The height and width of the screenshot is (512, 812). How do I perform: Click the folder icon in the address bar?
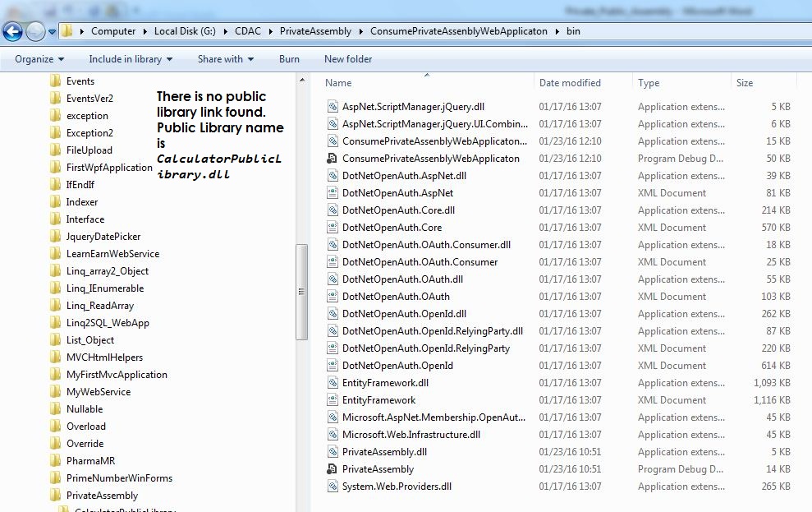[x=67, y=31]
